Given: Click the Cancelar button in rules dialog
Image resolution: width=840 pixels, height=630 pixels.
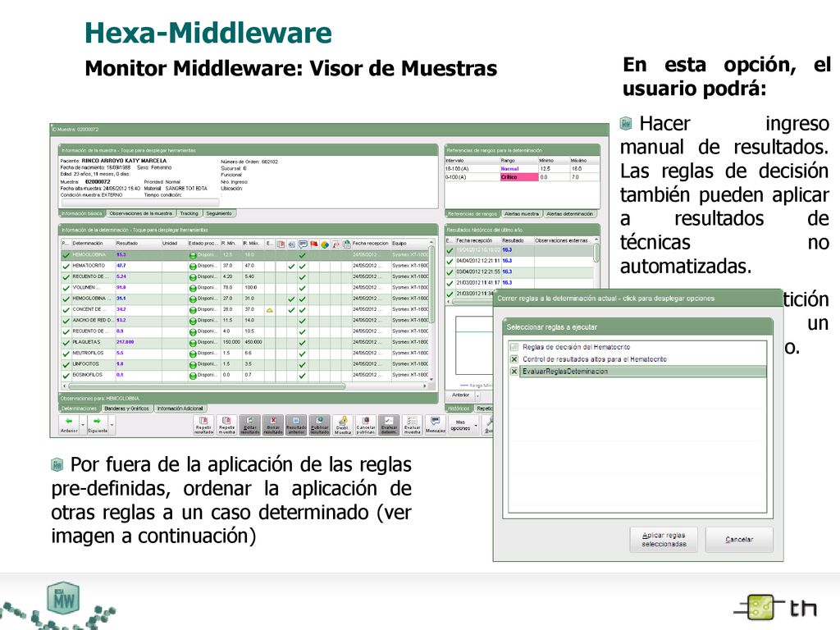Looking at the screenshot, I should pos(739,540).
